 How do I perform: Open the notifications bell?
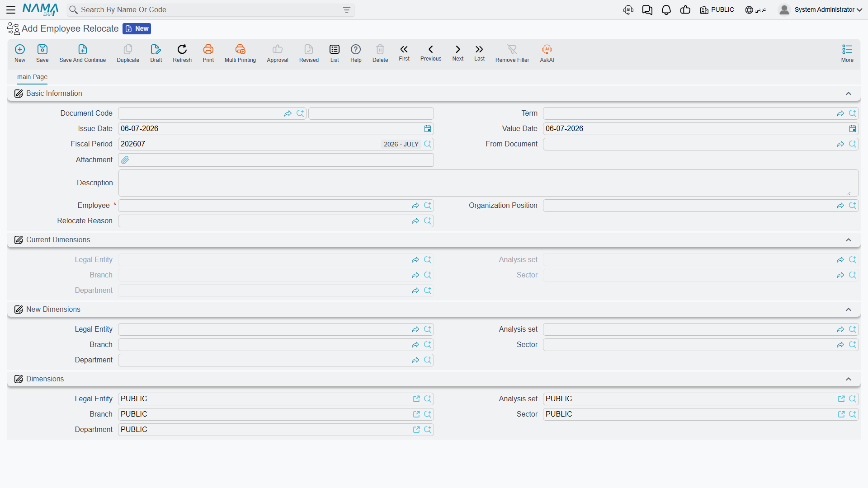pos(666,10)
